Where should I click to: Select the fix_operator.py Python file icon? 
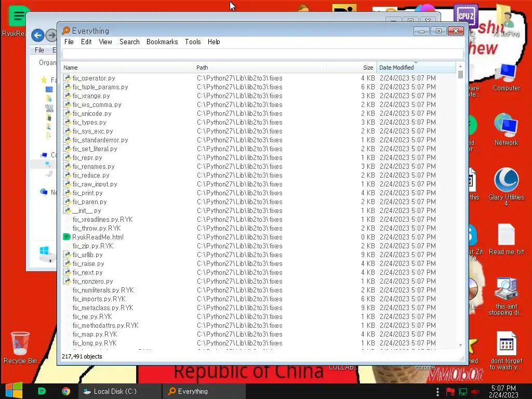pyautogui.click(x=67, y=78)
